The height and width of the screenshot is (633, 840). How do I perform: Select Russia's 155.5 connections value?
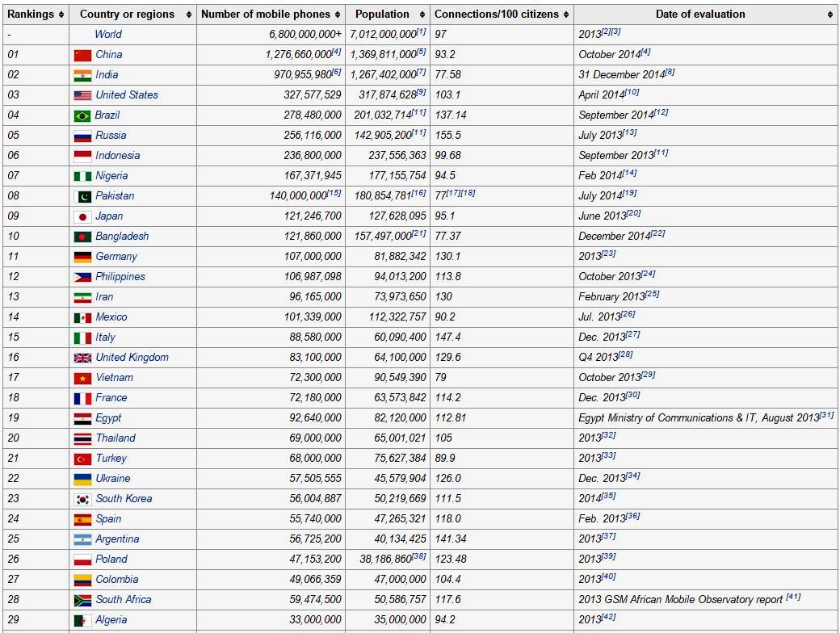pyautogui.click(x=447, y=136)
